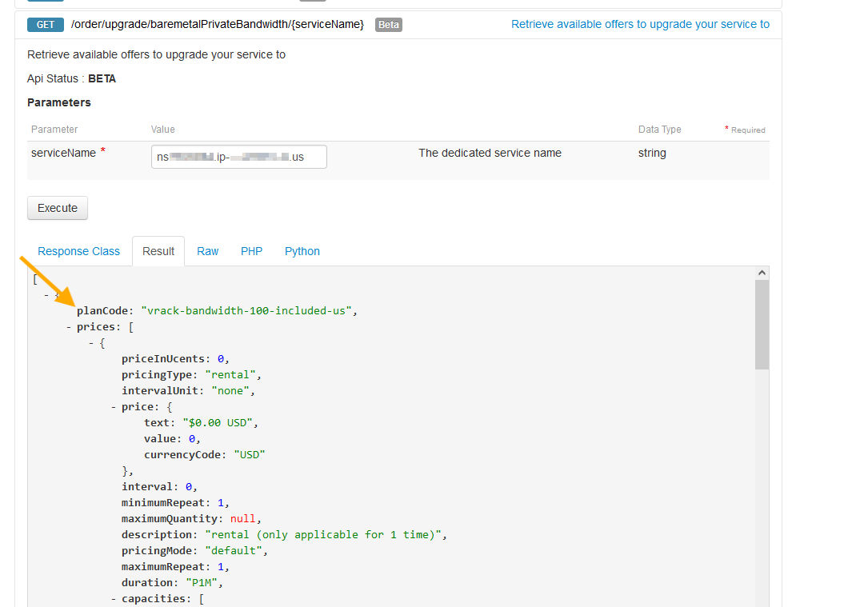Click the maximumQuantity value null
The image size is (868, 607).
[x=243, y=519]
